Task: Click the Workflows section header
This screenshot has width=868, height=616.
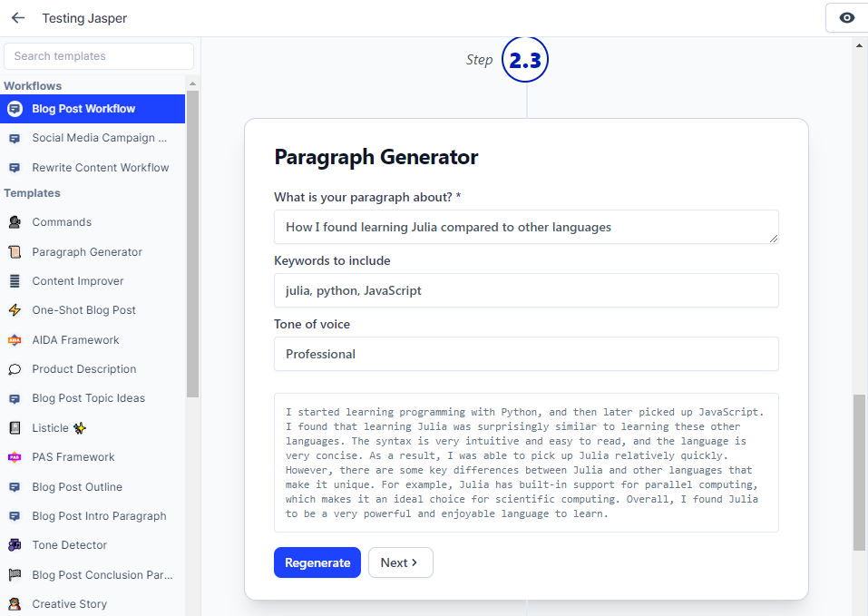Action: click(33, 86)
